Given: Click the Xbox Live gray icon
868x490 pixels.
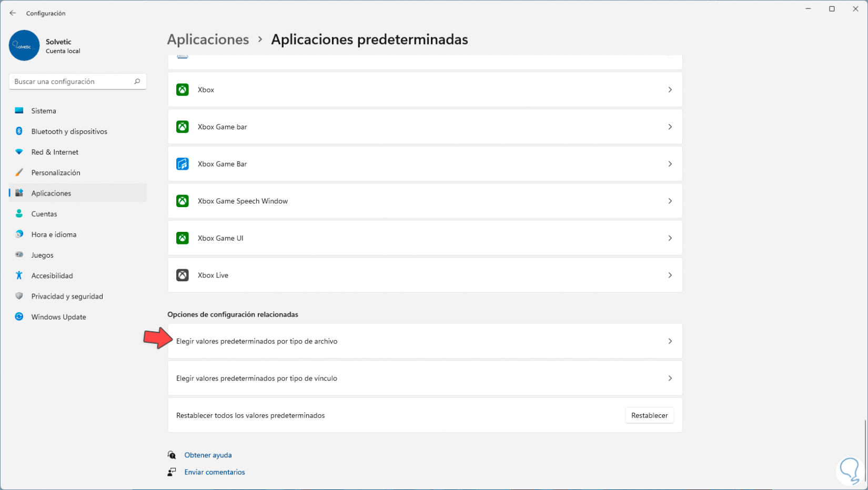Looking at the screenshot, I should click(x=182, y=275).
